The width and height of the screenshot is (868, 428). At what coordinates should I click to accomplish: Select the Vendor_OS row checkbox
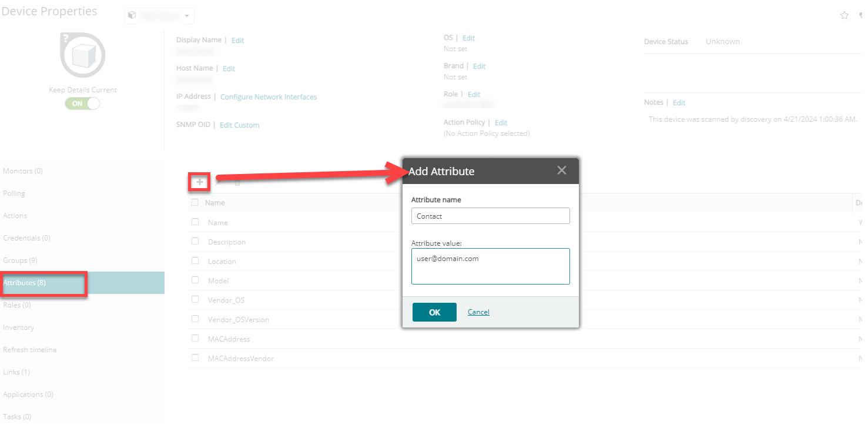(x=195, y=300)
